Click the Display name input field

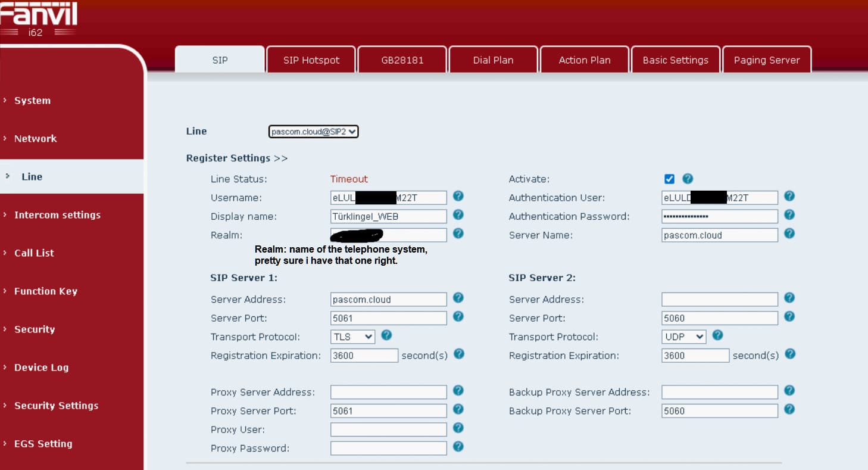click(388, 216)
